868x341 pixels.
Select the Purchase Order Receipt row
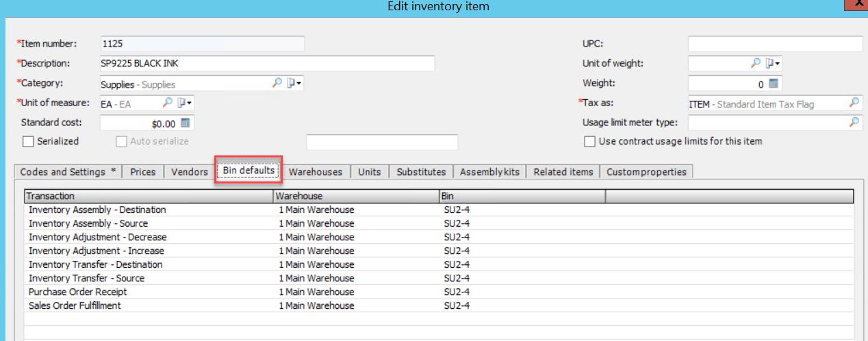pyautogui.click(x=438, y=292)
